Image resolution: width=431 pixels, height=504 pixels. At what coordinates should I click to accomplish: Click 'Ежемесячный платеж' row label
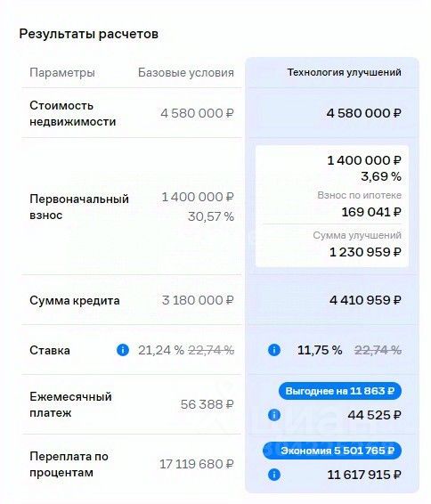click(70, 404)
